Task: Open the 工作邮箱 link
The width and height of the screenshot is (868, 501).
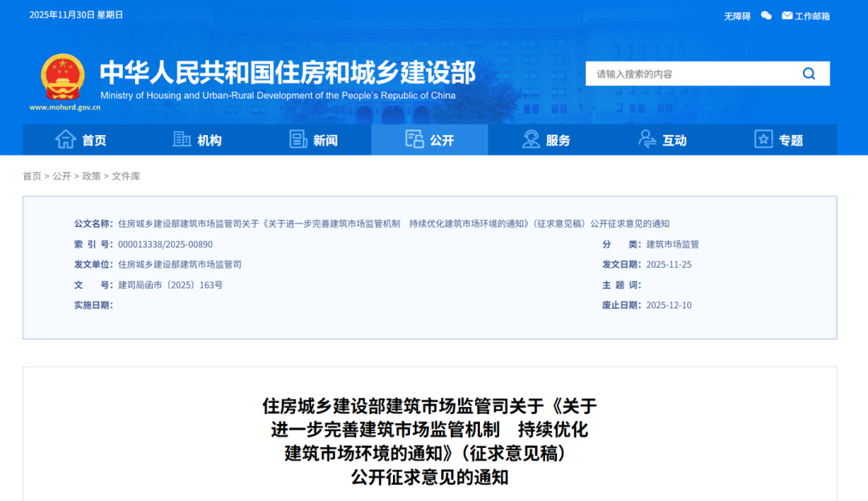Action: [812, 16]
